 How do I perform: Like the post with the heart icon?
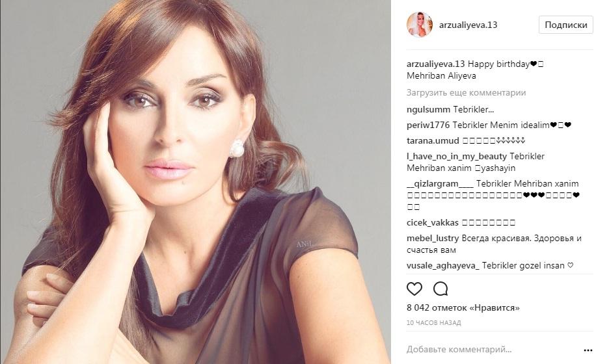point(414,289)
